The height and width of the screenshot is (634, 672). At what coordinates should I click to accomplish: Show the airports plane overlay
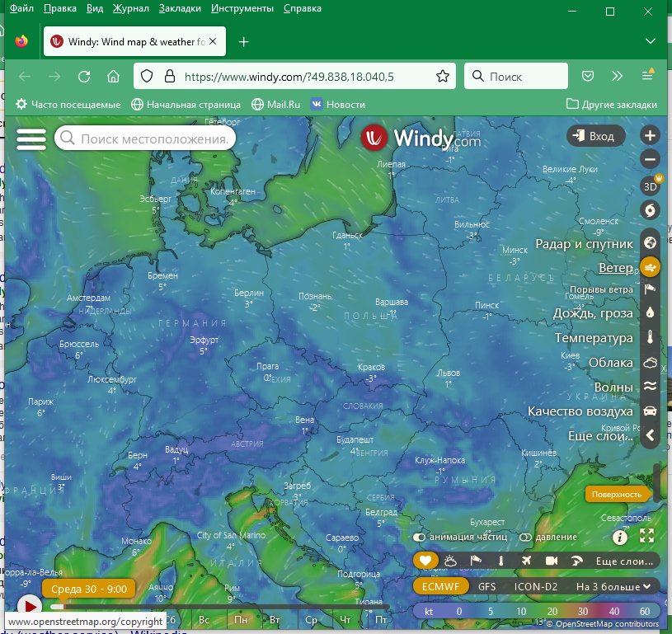coord(526,561)
